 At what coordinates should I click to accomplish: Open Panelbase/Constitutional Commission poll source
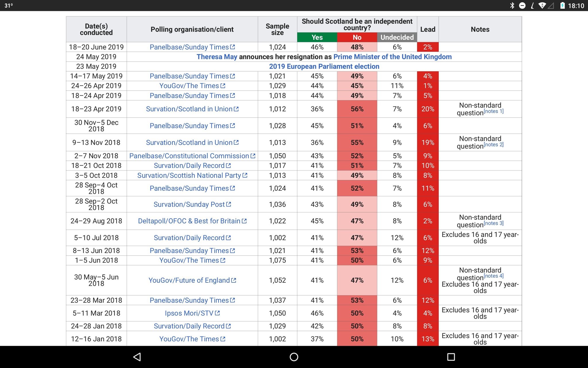point(189,156)
